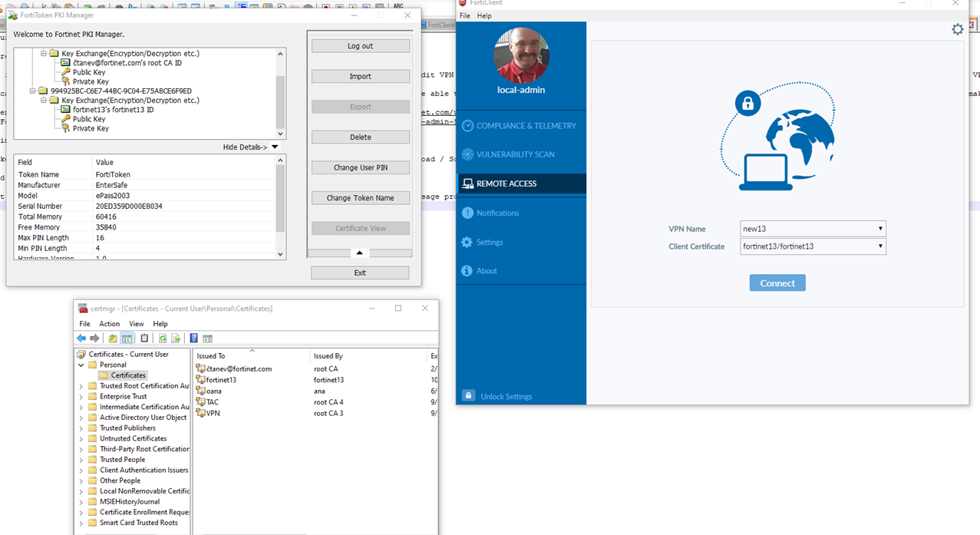Viewport: 980px width, 535px height.
Task: Click the blue Help icon in certmgr toolbar
Action: (193, 339)
